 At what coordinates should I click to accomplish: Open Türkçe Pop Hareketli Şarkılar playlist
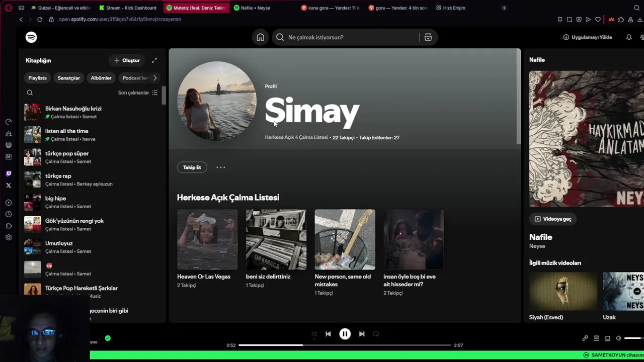[93, 291]
